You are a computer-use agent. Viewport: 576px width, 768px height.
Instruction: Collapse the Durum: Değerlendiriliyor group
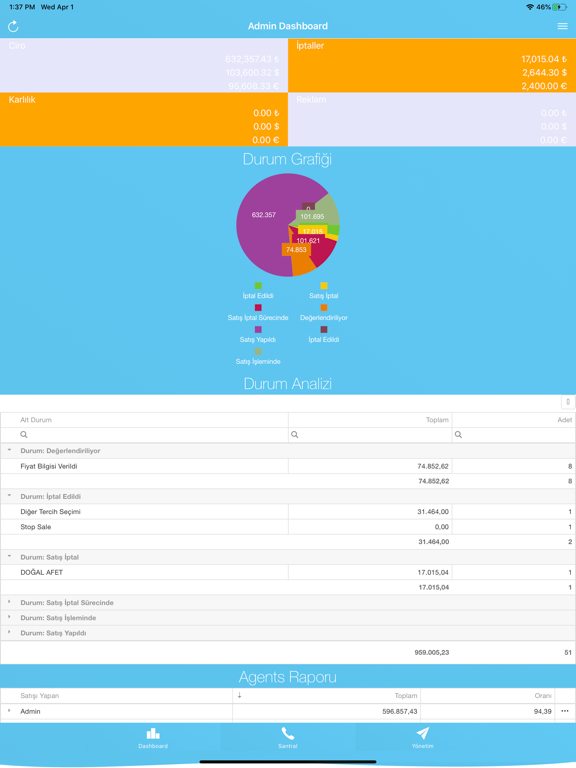(x=9, y=450)
